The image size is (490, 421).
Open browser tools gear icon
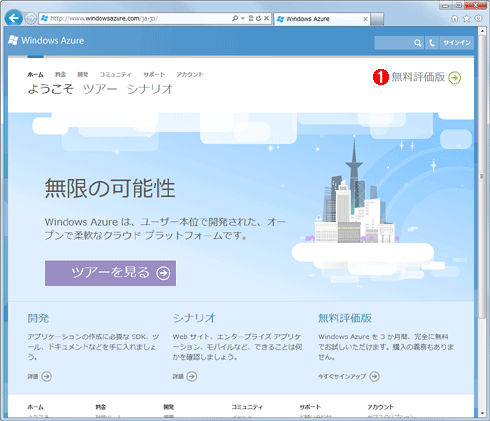coord(478,18)
